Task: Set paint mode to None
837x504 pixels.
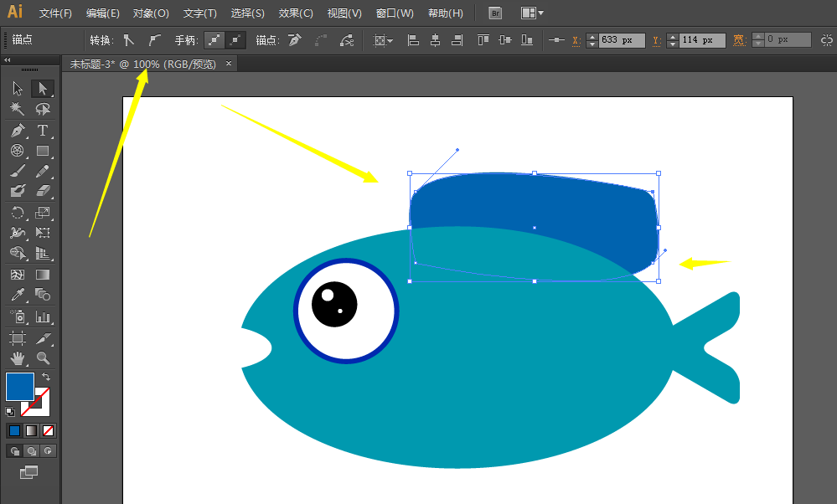Action: point(49,431)
